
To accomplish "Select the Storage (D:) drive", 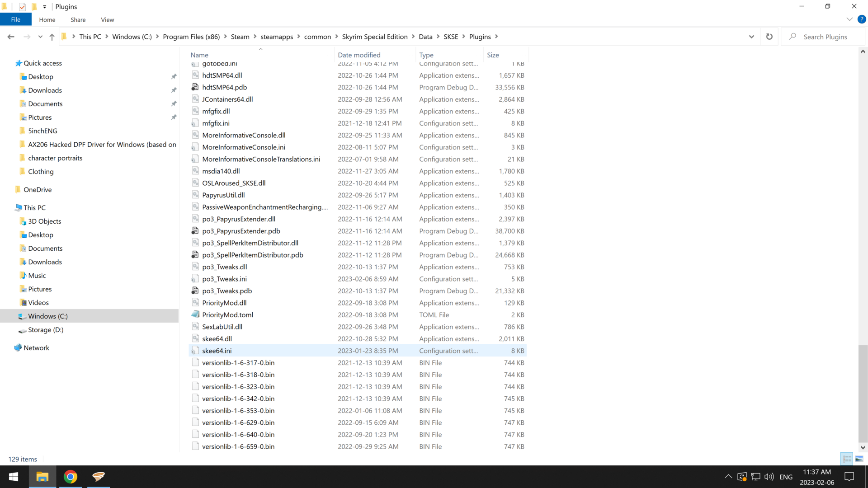I will (x=46, y=330).
